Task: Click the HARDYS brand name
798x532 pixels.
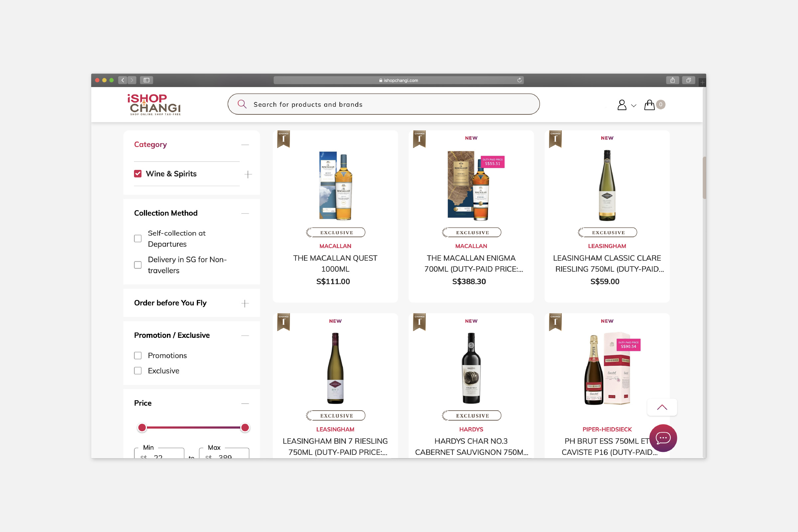Action: coord(471,429)
